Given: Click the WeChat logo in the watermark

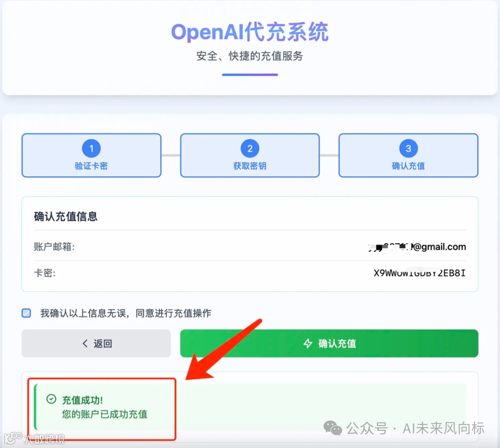Looking at the screenshot, I should pyautogui.click(x=332, y=428).
